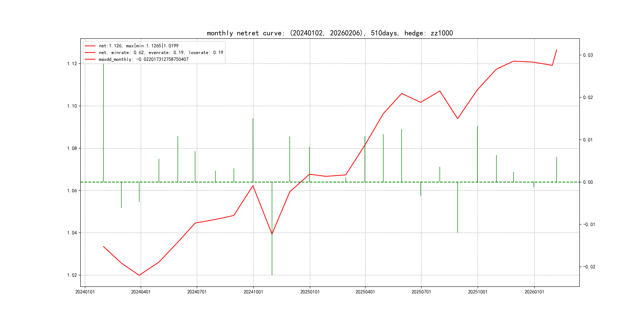Click the 20250101 x-axis date label
Viewport: 644px width, 322px height.
(x=310, y=292)
